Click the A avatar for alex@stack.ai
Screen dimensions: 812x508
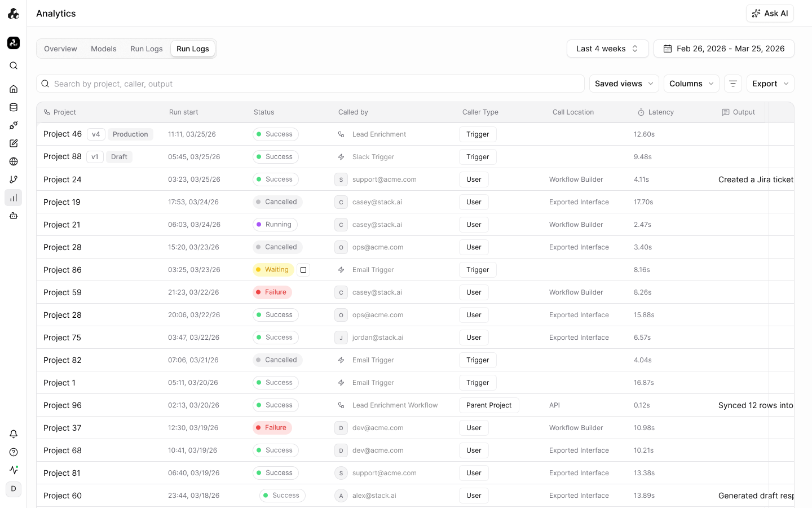click(341, 496)
